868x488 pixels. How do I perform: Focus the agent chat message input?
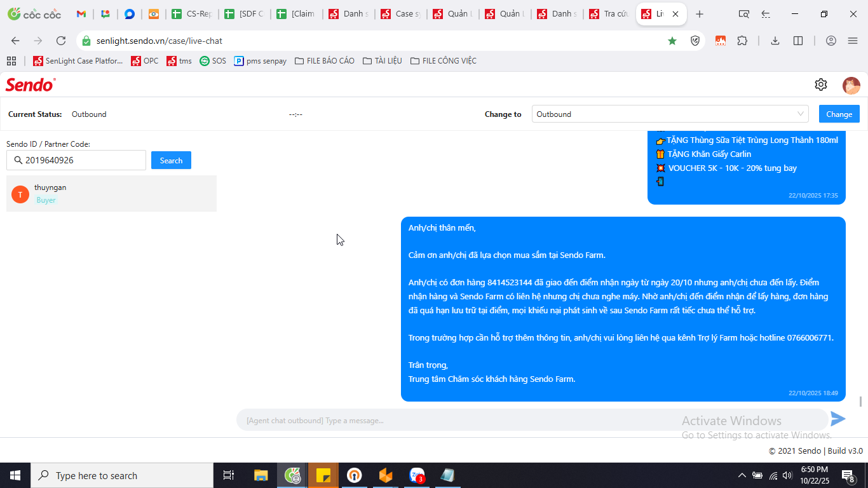(x=532, y=420)
